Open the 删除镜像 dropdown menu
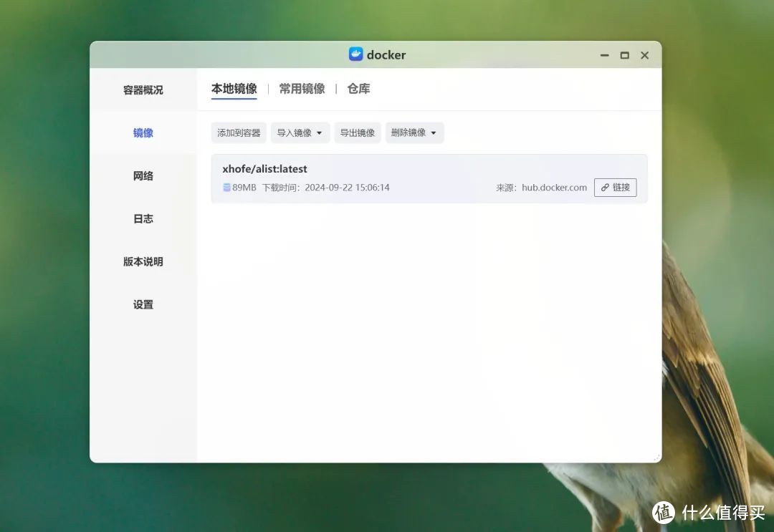774x532 pixels. click(x=434, y=132)
